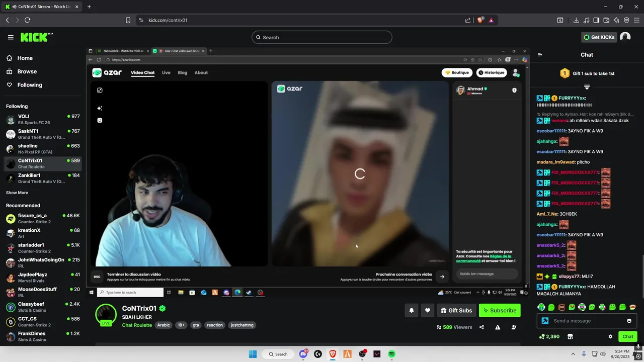Click the Brave Shields lion icon
This screenshot has height=362, width=644.
coord(480,20)
